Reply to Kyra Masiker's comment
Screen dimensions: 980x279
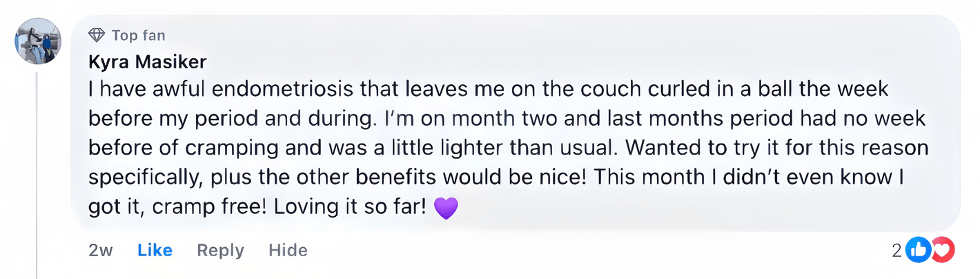coord(220,250)
